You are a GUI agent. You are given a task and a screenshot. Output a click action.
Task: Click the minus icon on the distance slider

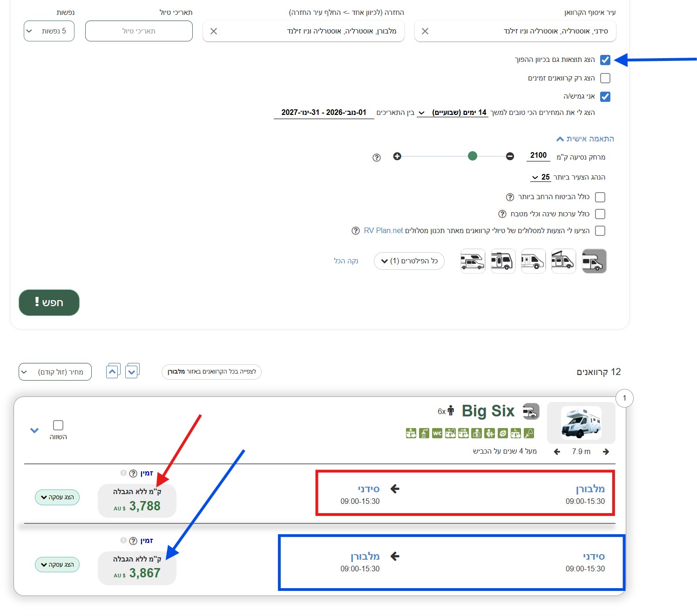click(510, 156)
